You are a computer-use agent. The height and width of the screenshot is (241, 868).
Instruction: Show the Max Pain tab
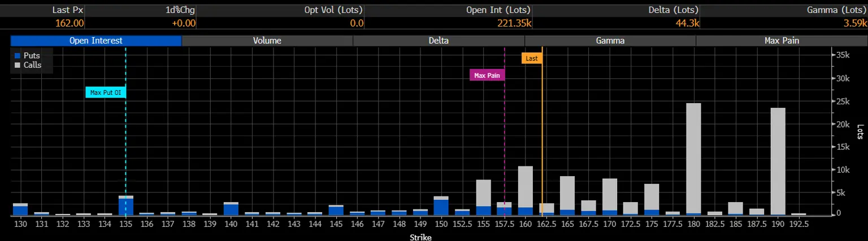(x=782, y=41)
